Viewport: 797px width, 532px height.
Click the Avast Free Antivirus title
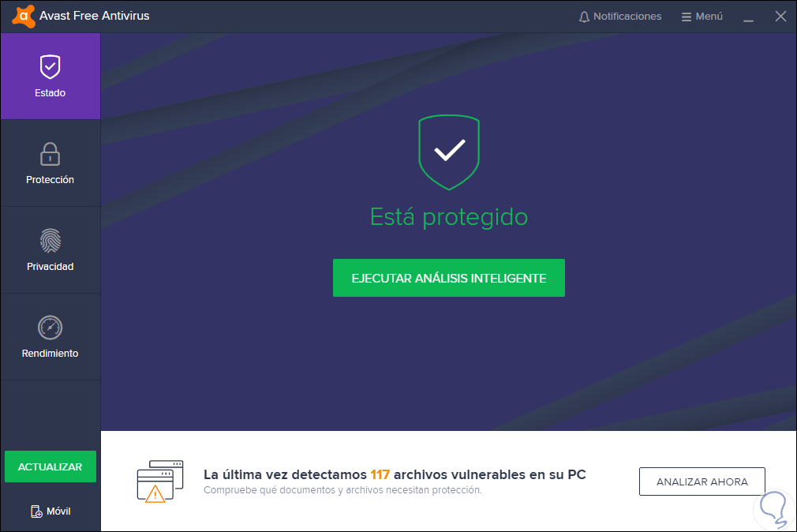coord(95,16)
